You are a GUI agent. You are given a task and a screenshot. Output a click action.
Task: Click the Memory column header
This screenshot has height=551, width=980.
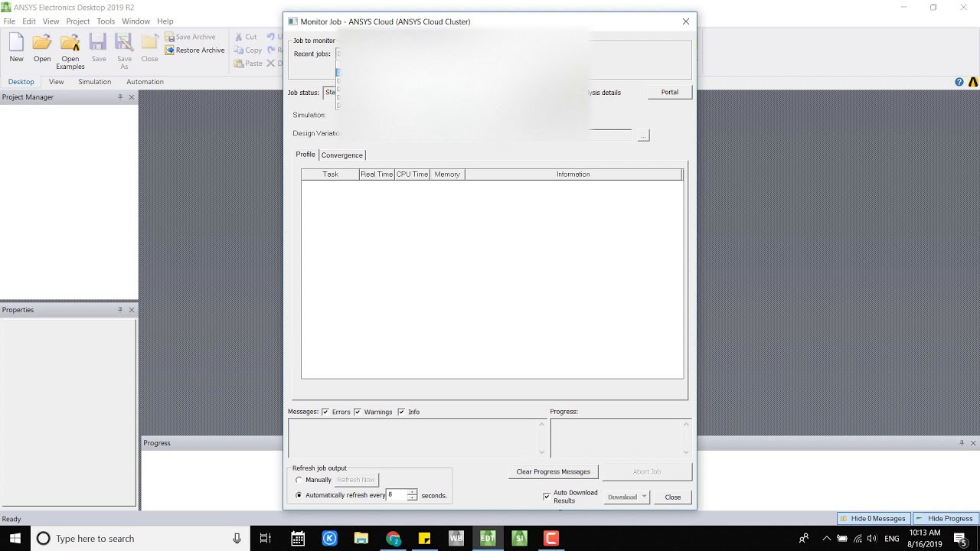[447, 174]
